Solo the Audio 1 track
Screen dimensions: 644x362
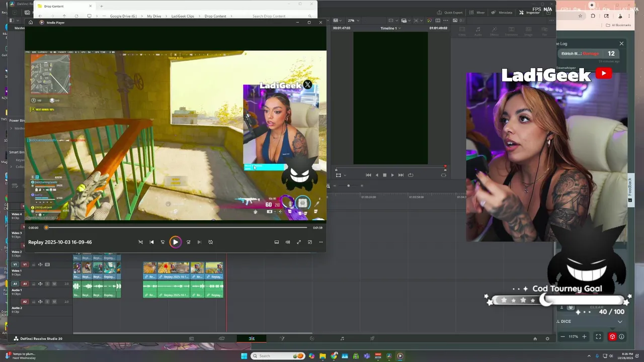pyautogui.click(x=47, y=284)
